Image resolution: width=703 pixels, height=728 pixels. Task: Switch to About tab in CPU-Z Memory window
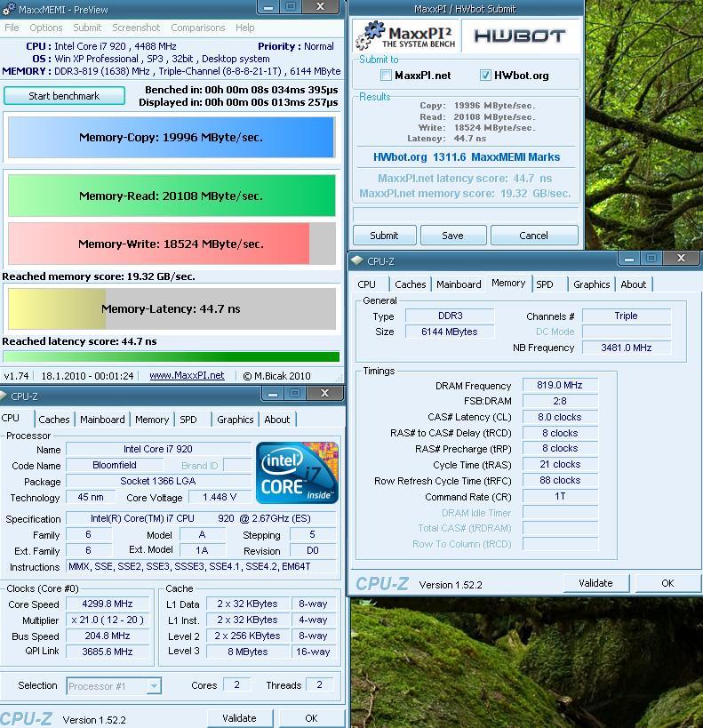coord(634,284)
